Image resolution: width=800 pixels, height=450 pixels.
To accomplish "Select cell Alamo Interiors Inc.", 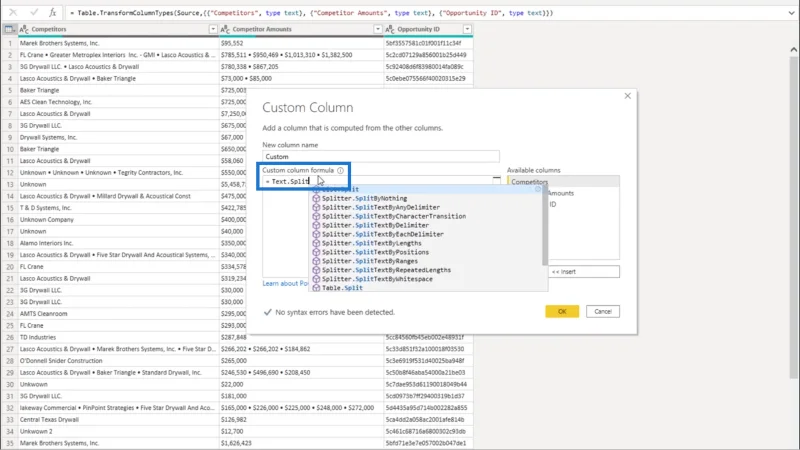I will 118,243.
